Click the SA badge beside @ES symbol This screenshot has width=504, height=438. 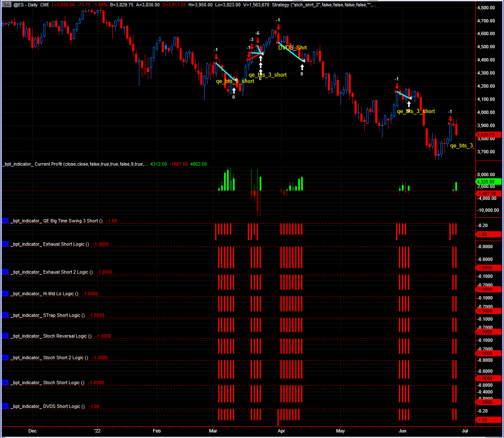pos(6,5)
